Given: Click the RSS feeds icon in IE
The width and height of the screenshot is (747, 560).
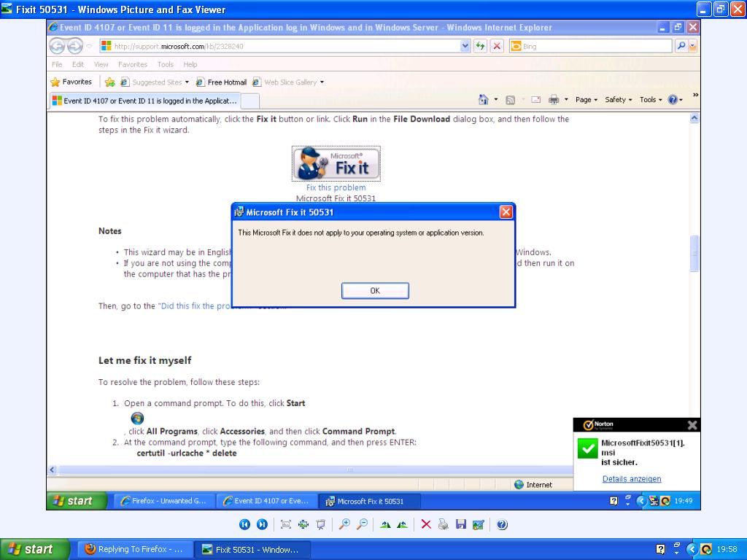Looking at the screenshot, I should [x=510, y=99].
